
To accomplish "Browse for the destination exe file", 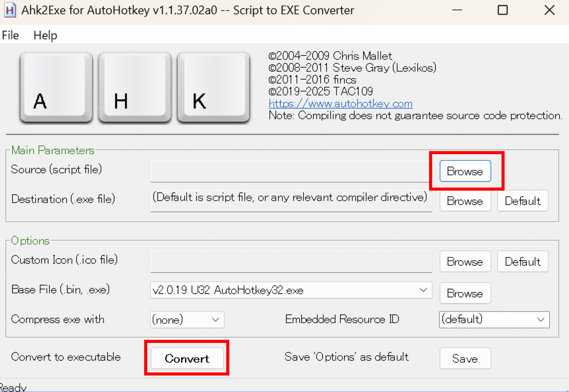I will coord(465,201).
